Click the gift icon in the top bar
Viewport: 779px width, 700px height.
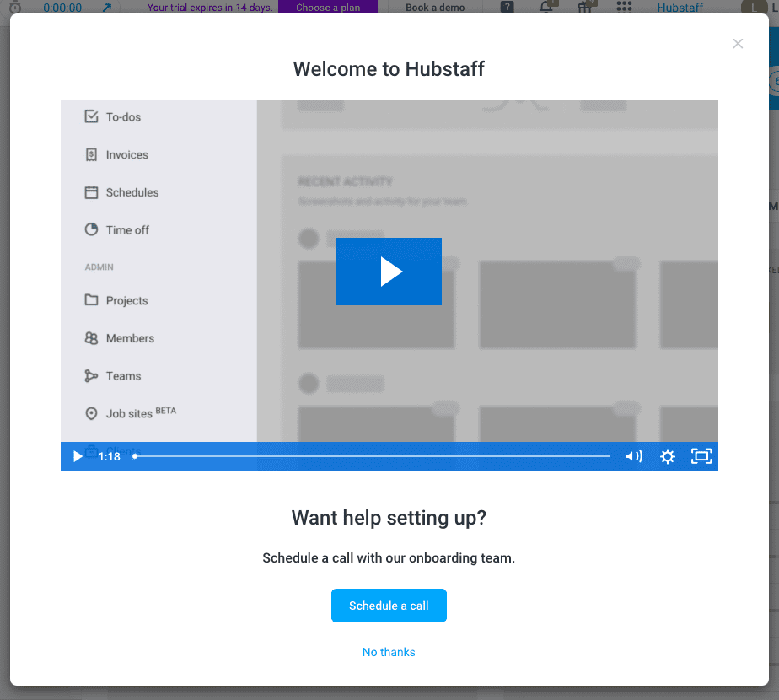click(x=585, y=7)
